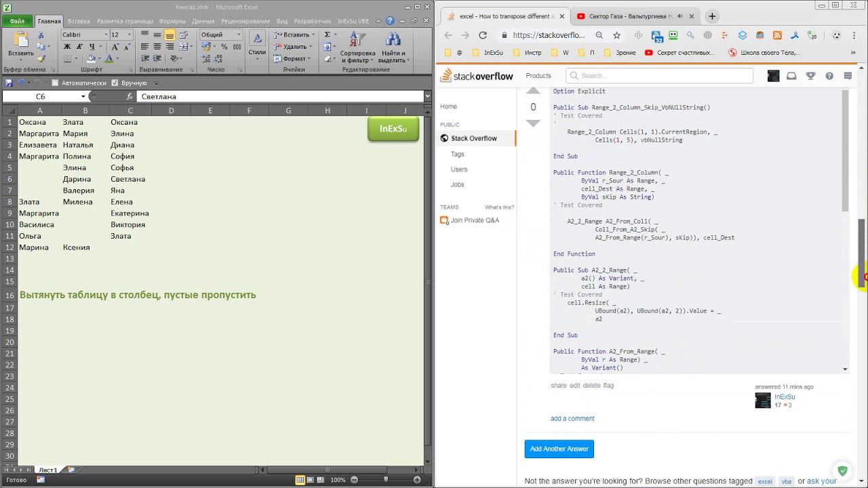This screenshot has height=488, width=868.
Task: Click the font color A icon
Action: 109,59
